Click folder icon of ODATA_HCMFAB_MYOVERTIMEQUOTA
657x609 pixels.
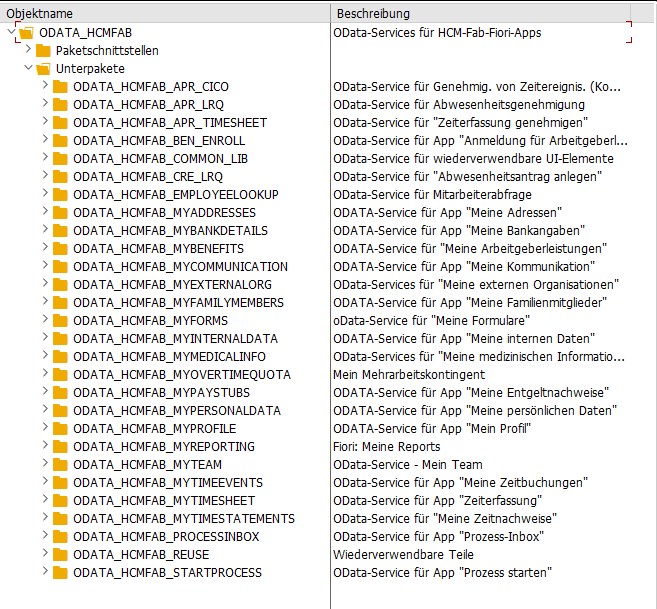click(x=60, y=375)
